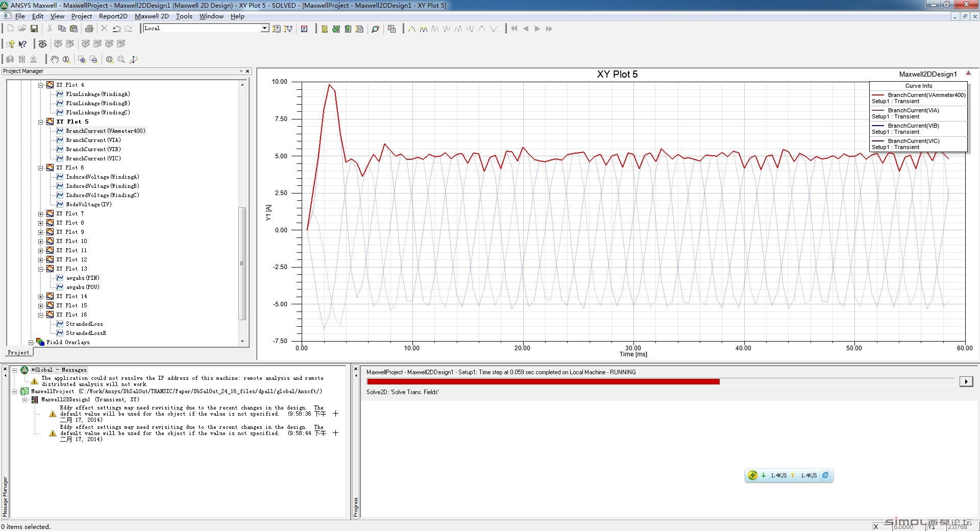This screenshot has height=531, width=980.
Task: Undo the last action
Action: click(x=116, y=29)
